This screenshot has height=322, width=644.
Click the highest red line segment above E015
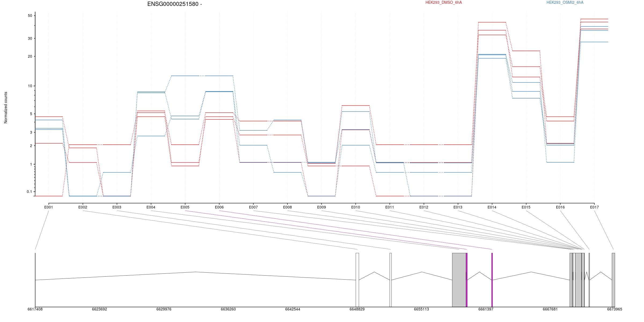click(x=526, y=51)
